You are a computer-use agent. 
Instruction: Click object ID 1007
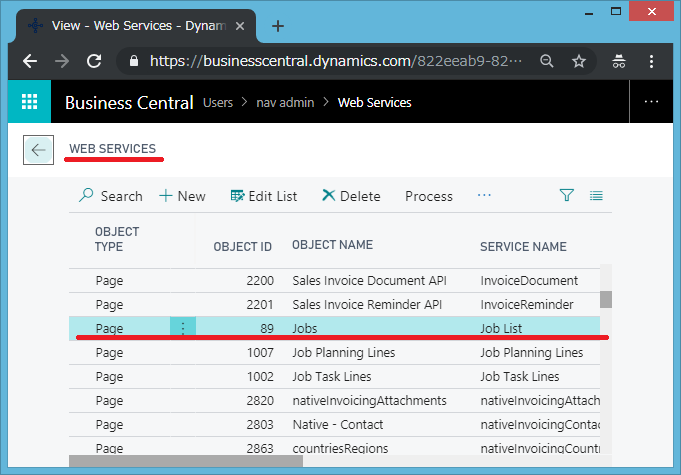(260, 352)
